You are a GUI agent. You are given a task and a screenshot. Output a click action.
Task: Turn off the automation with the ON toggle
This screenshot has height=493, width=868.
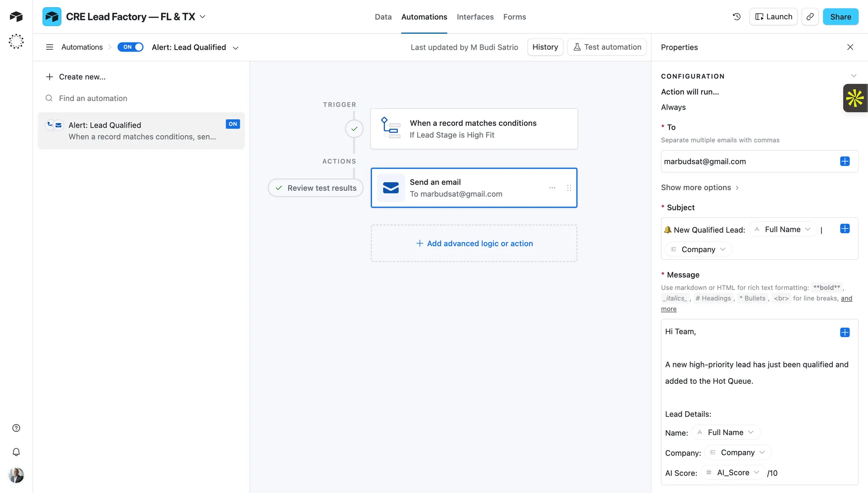click(x=130, y=47)
